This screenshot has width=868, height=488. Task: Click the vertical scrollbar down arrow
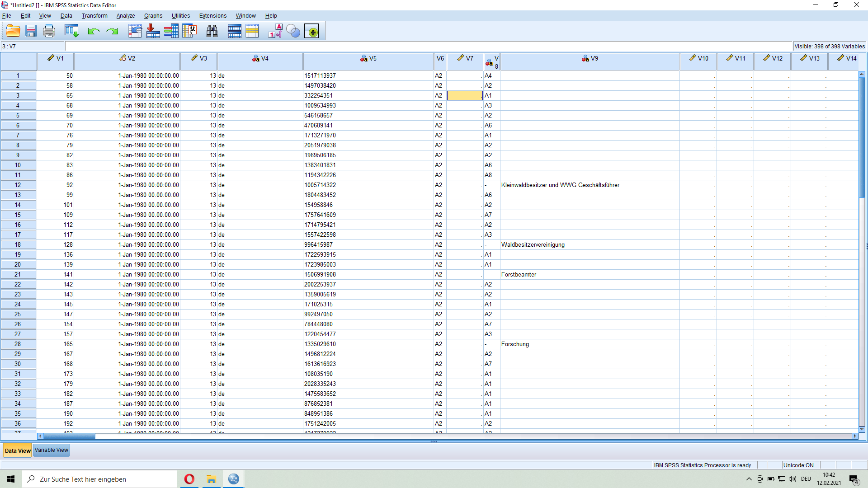[x=862, y=429]
